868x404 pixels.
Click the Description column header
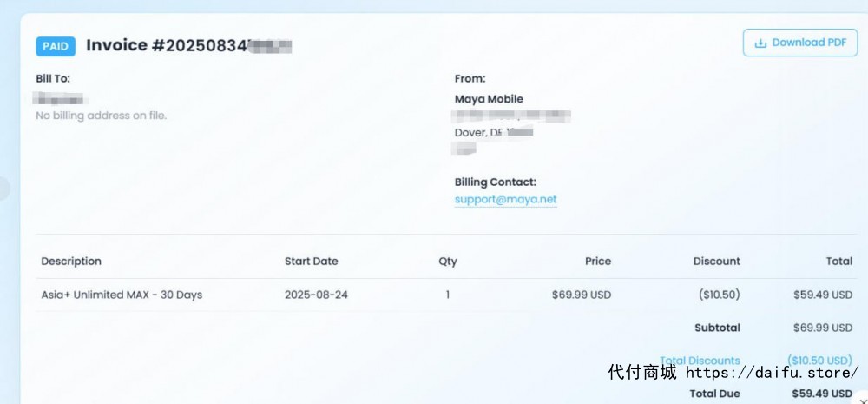pyautogui.click(x=71, y=261)
